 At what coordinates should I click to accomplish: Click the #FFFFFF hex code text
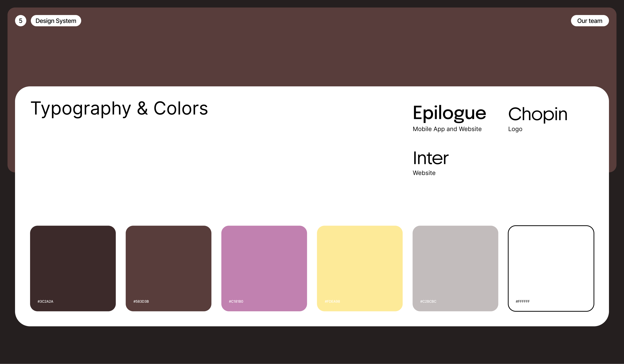tap(523, 301)
